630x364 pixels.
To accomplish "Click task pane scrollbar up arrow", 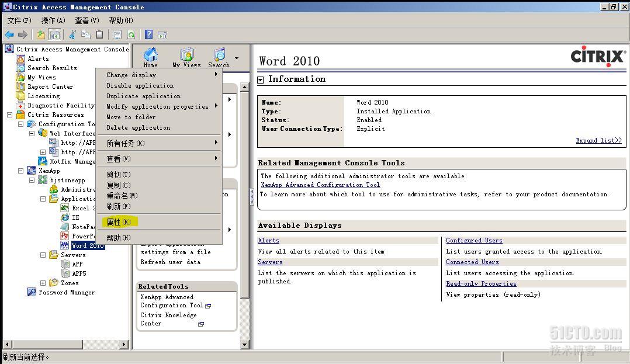I will tap(244, 87).
